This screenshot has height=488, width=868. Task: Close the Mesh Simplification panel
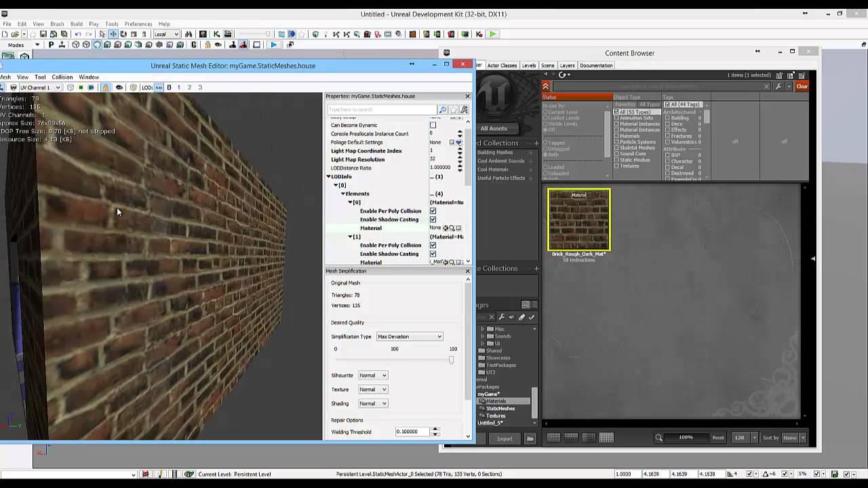(x=467, y=271)
